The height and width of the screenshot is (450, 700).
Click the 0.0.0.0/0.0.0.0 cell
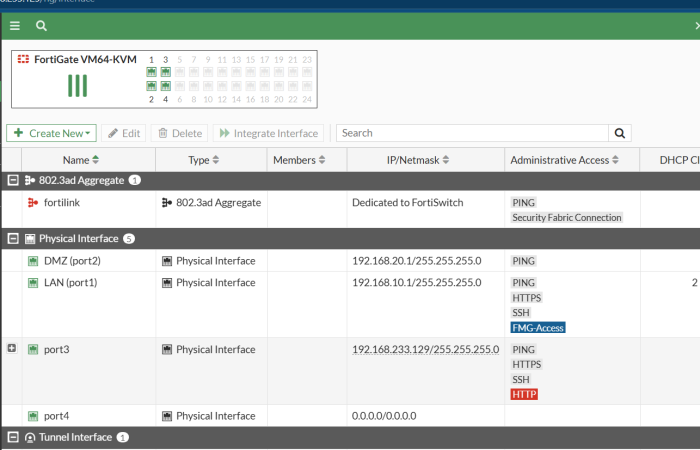click(x=384, y=416)
